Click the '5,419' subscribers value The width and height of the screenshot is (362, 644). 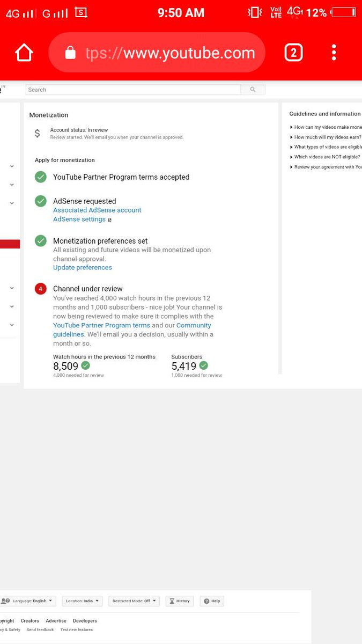pyautogui.click(x=184, y=366)
